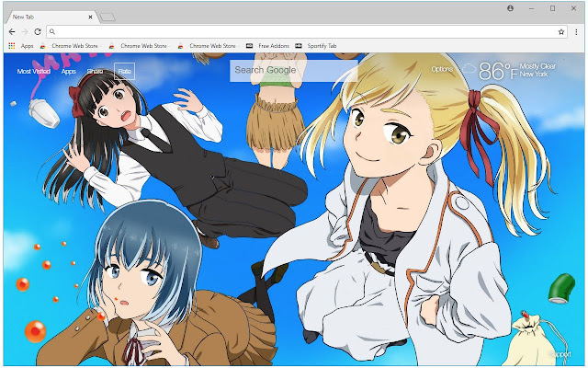The image size is (588, 368).
Task: Select the New Tab browser tab
Action: tap(51, 17)
